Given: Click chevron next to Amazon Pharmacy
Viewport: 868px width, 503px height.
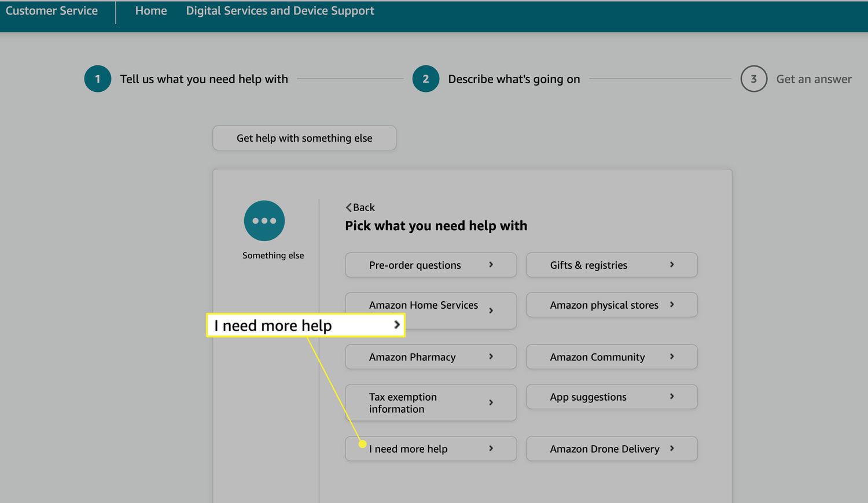Looking at the screenshot, I should [x=491, y=356].
